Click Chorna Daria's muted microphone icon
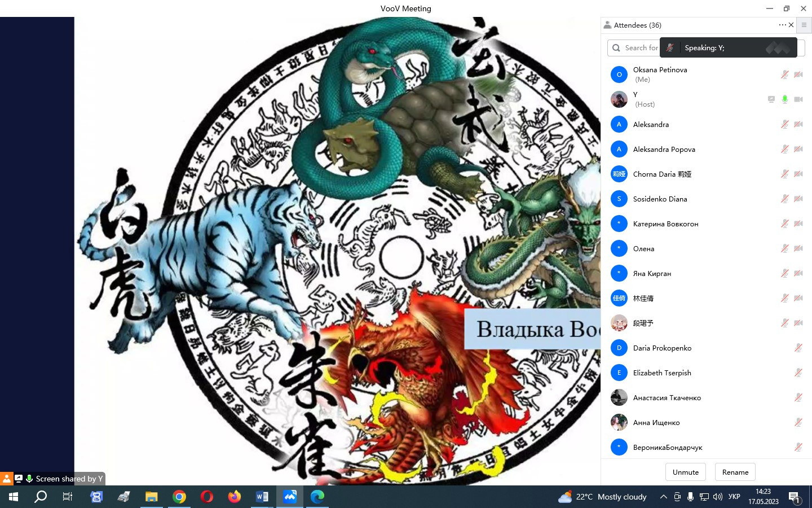The height and width of the screenshot is (508, 812). point(784,174)
